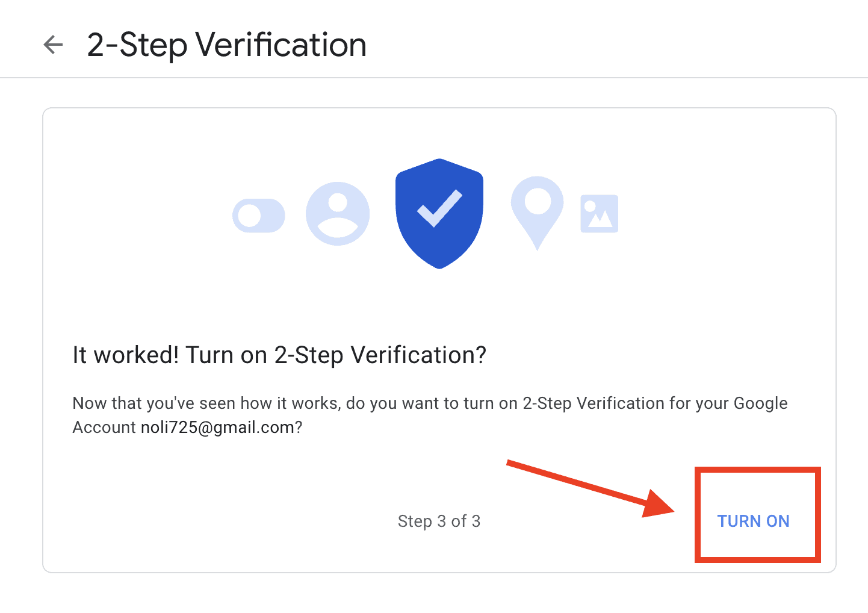Click the word "Account" before the email
The width and height of the screenshot is (868, 613).
tap(104, 428)
